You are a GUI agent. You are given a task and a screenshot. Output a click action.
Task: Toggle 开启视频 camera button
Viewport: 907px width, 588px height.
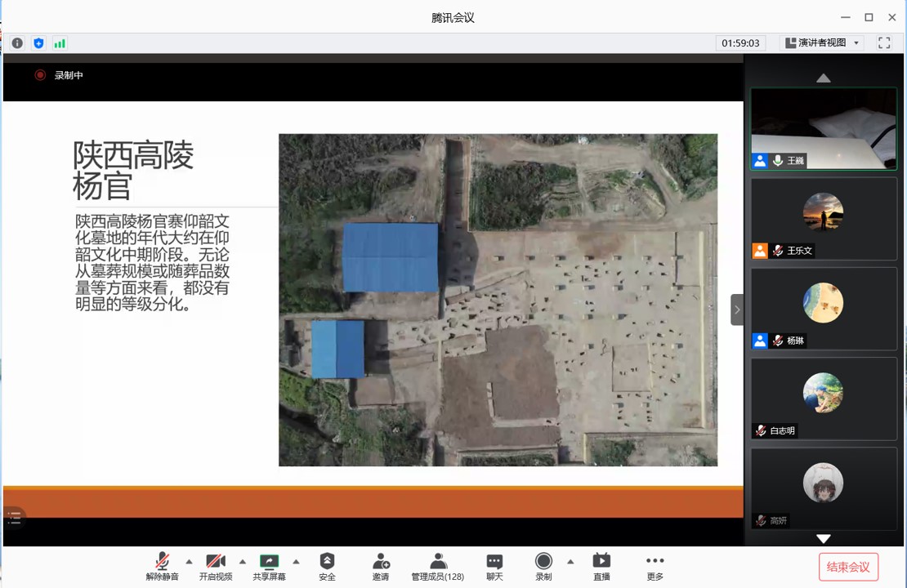tap(216, 566)
